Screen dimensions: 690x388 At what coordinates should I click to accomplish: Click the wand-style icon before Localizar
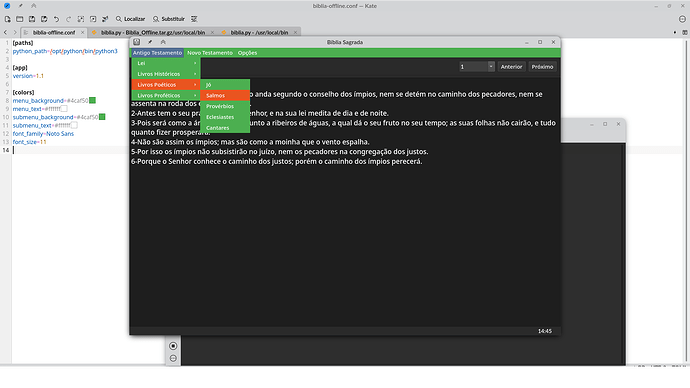(x=105, y=19)
